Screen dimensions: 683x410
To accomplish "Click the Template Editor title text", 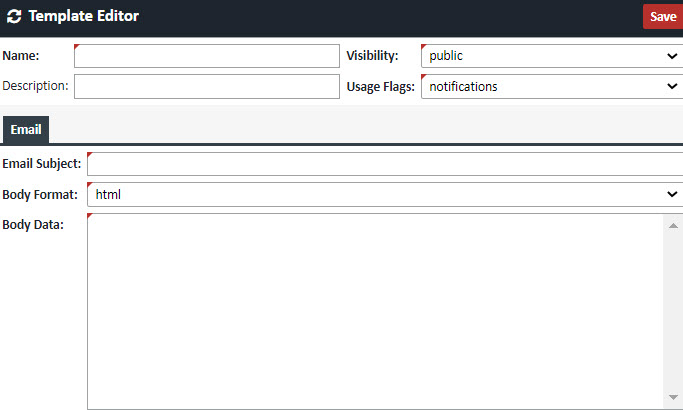I will (84, 16).
